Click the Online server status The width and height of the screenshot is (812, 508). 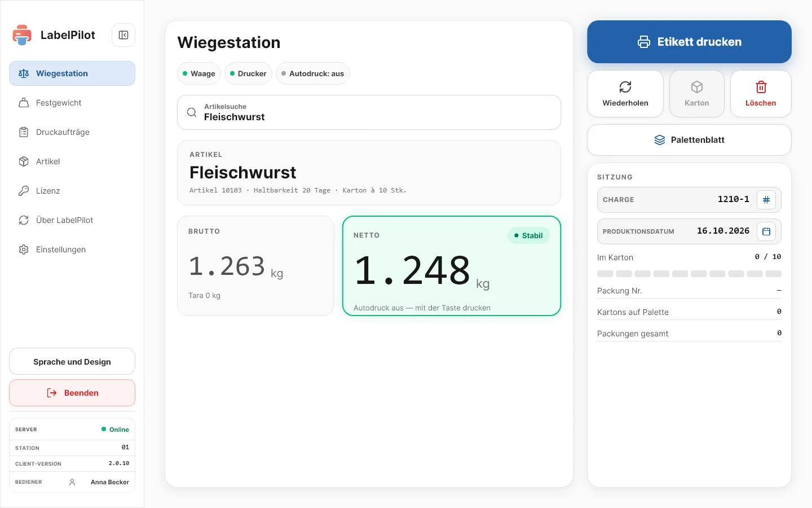115,430
